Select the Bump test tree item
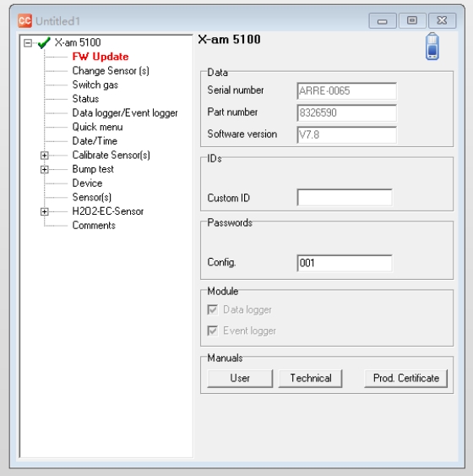This screenshot has height=476, width=473. tap(93, 169)
